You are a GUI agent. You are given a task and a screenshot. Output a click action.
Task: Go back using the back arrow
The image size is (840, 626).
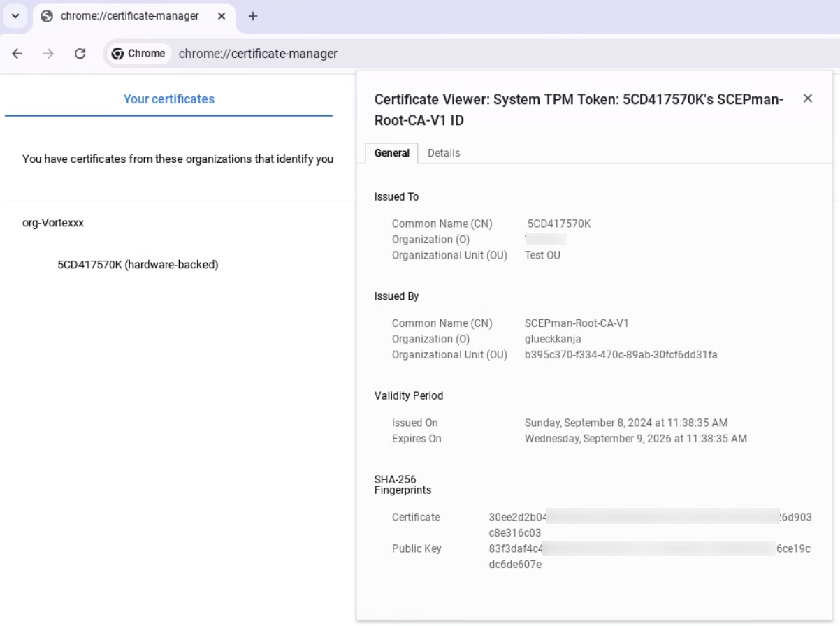(x=17, y=54)
